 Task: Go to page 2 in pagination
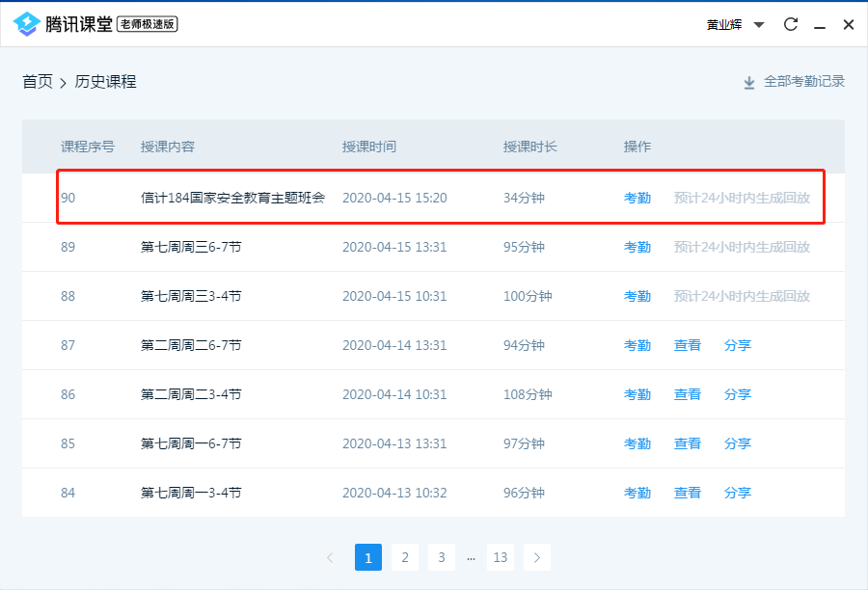tap(405, 557)
